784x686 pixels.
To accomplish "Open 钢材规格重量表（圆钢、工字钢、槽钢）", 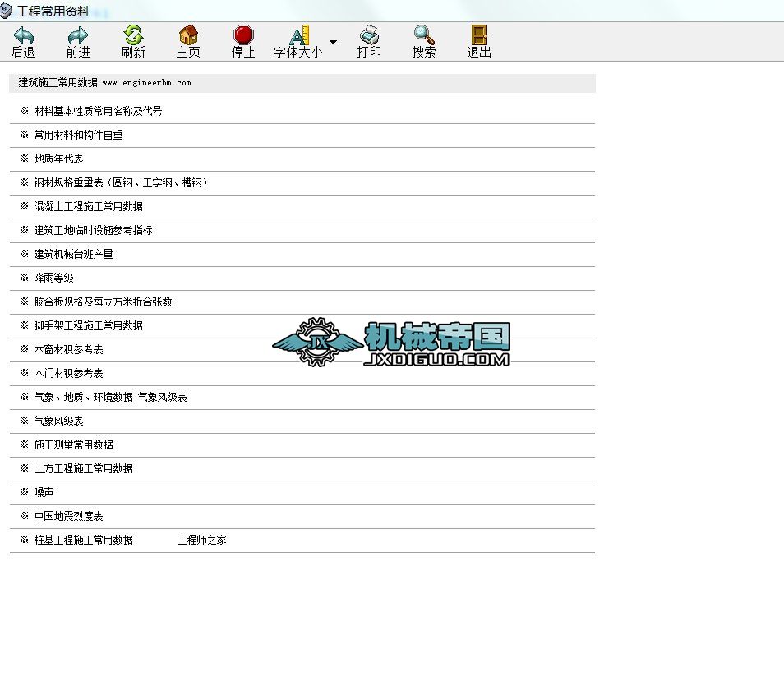I will (121, 183).
